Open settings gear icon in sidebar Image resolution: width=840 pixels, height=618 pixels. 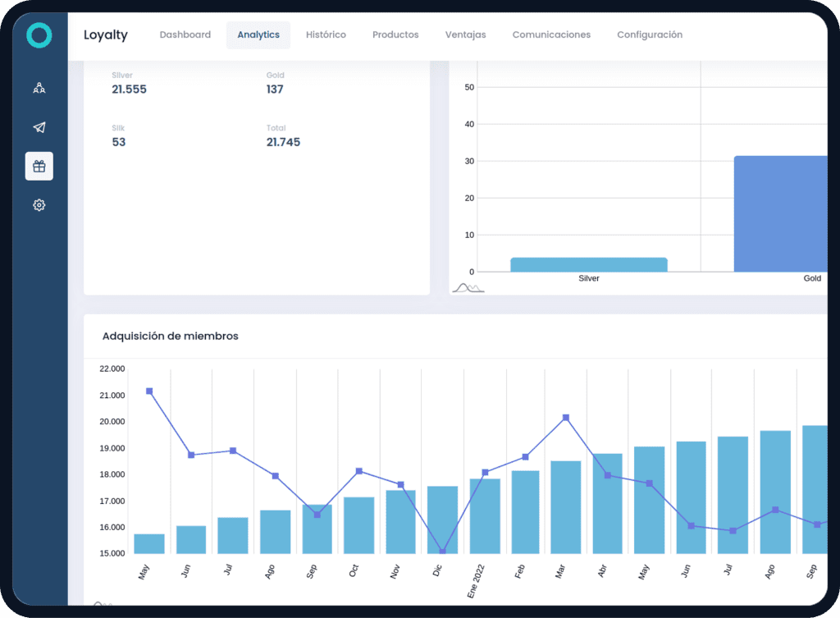[39, 205]
